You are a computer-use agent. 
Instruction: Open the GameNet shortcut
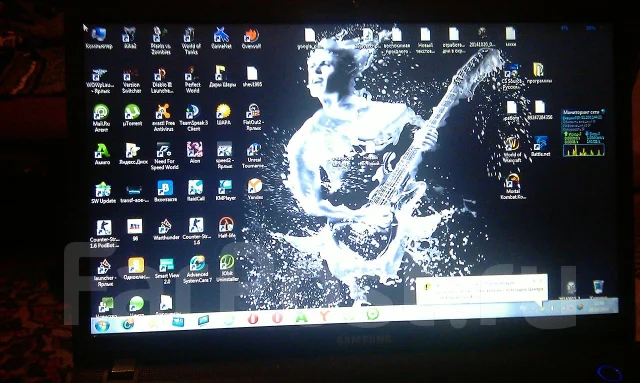pyautogui.click(x=221, y=38)
